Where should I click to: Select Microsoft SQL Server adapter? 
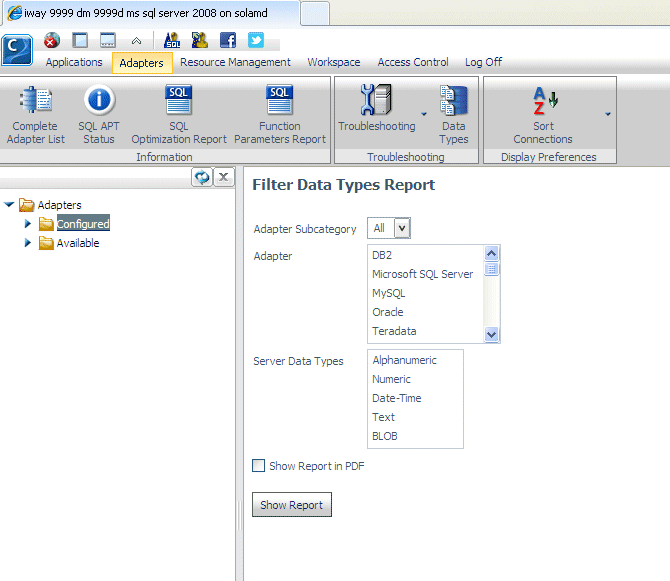pyautogui.click(x=426, y=274)
